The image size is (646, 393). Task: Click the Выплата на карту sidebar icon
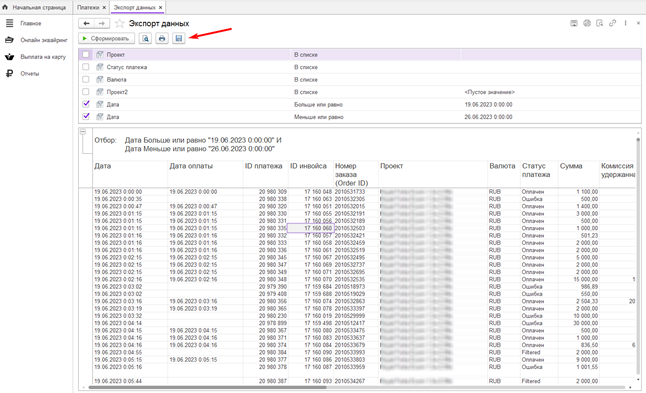click(9, 57)
